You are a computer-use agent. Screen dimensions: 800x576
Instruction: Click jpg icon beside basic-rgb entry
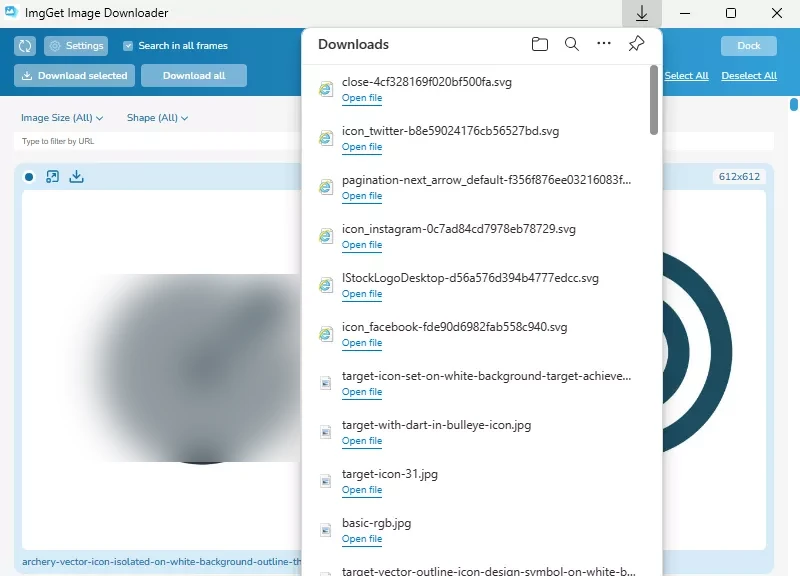click(326, 530)
